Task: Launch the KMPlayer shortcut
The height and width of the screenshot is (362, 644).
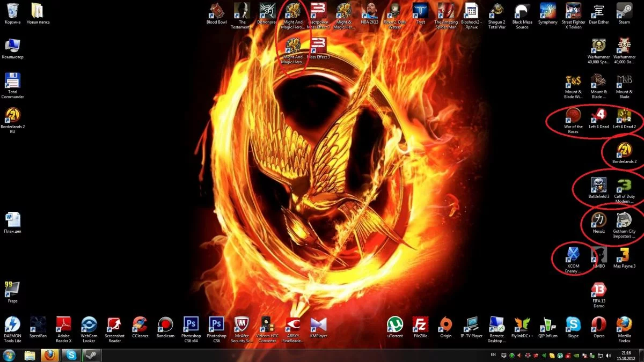Action: click(x=319, y=328)
